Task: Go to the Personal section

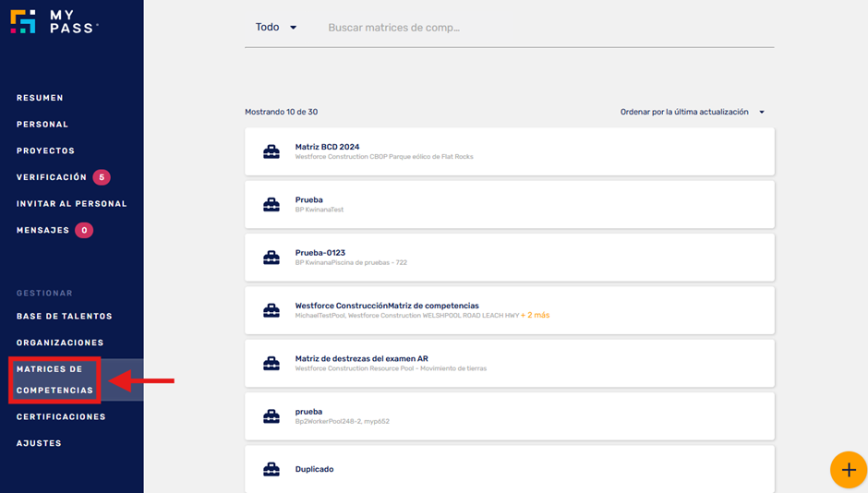Action: [x=42, y=125]
